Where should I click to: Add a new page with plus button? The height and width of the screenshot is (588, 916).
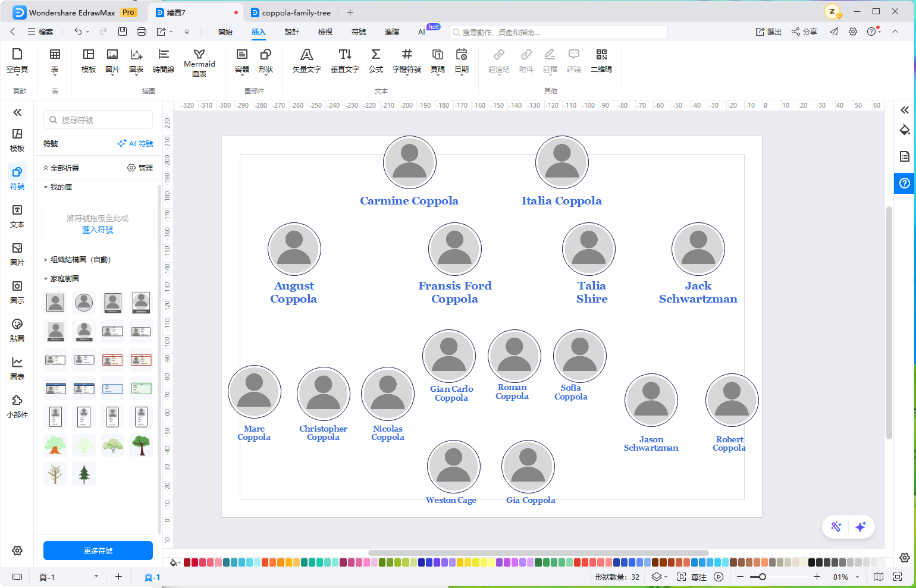tap(118, 577)
